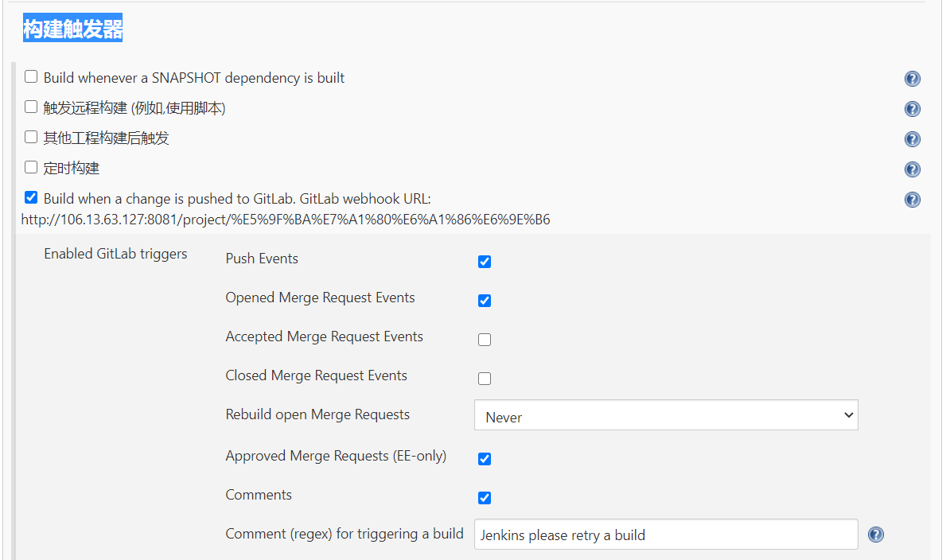Uncheck Opened Merge Request Events

(485, 301)
